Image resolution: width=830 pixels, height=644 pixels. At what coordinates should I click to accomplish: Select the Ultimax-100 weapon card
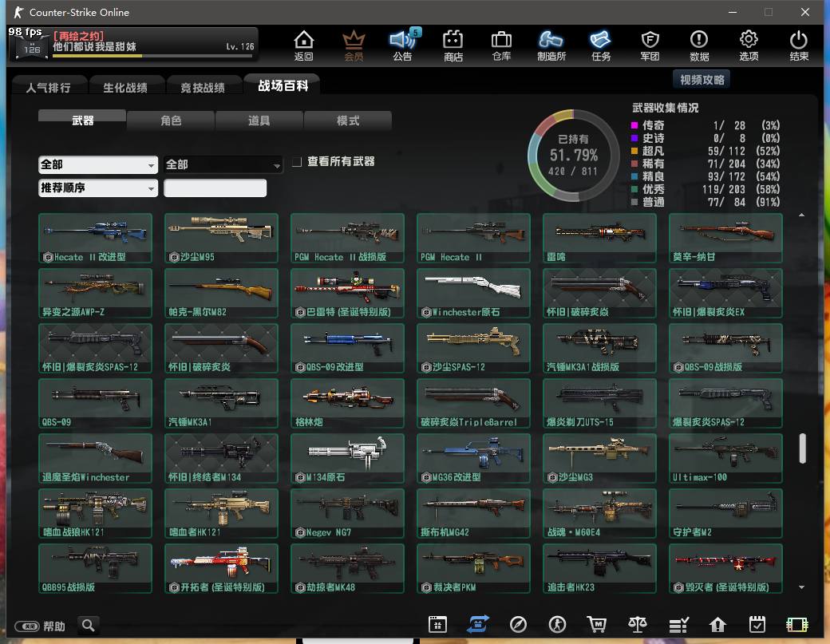click(725, 458)
